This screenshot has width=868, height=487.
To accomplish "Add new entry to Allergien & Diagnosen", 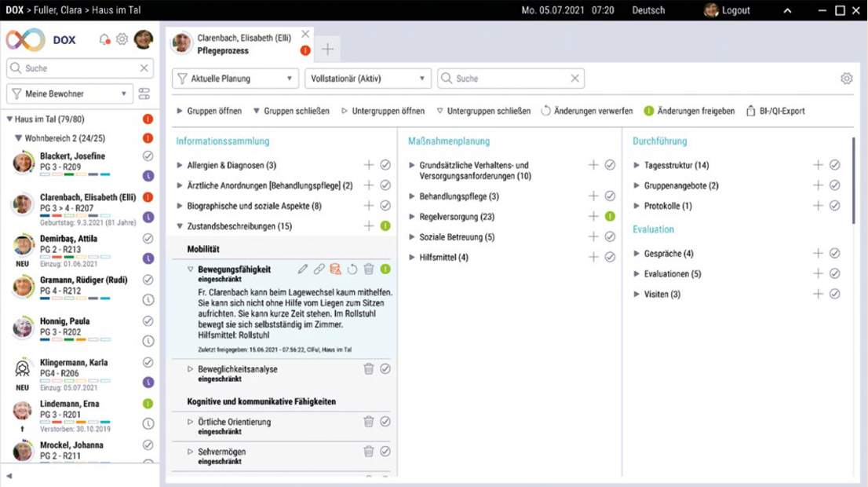I will click(369, 165).
